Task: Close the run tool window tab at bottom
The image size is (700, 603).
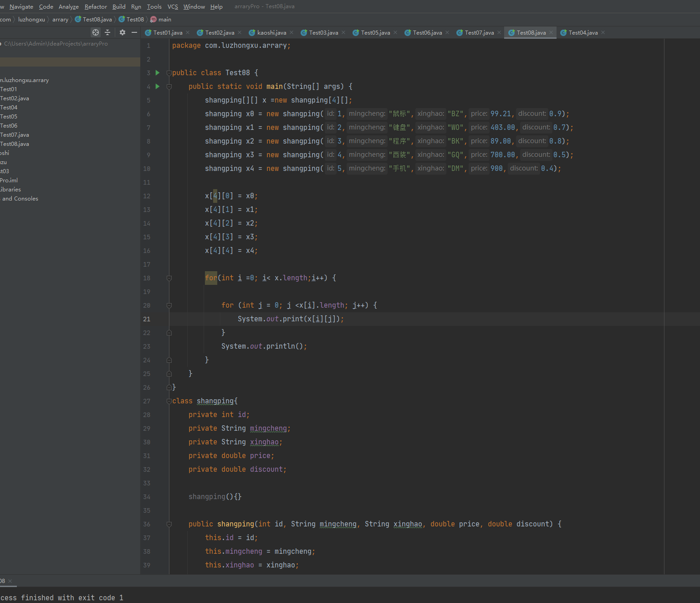Action: [10, 581]
